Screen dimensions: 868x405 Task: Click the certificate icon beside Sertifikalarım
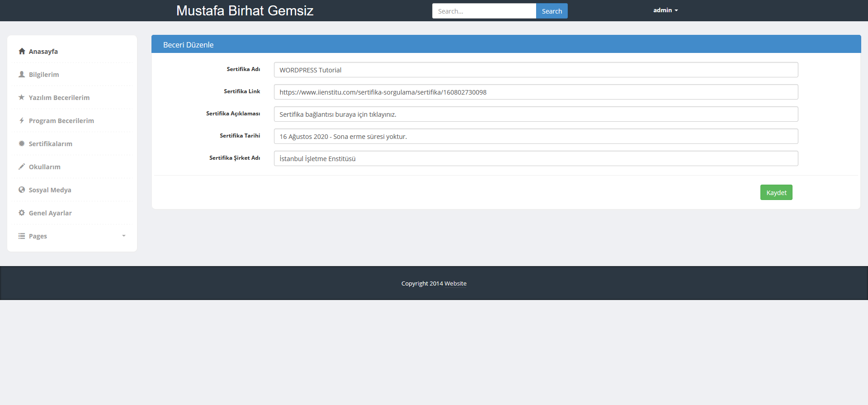(22, 143)
